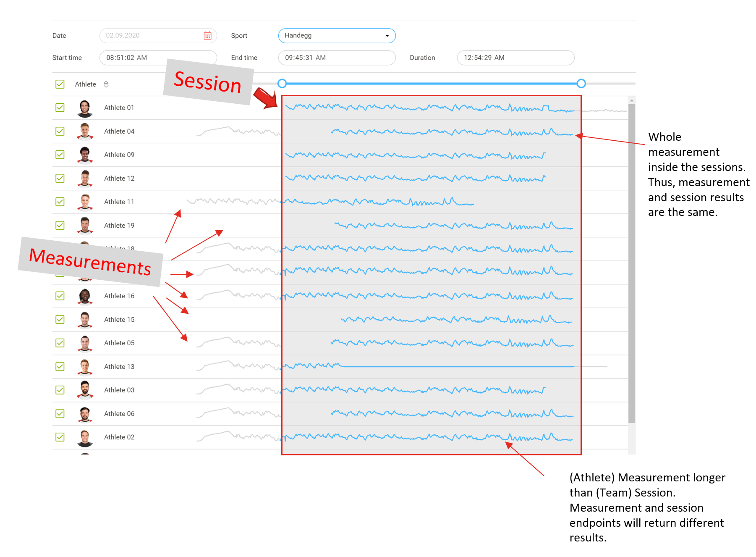Screen dimensions: 756x557
Task: Open the Sport dropdown showing Handegg
Action: [337, 36]
